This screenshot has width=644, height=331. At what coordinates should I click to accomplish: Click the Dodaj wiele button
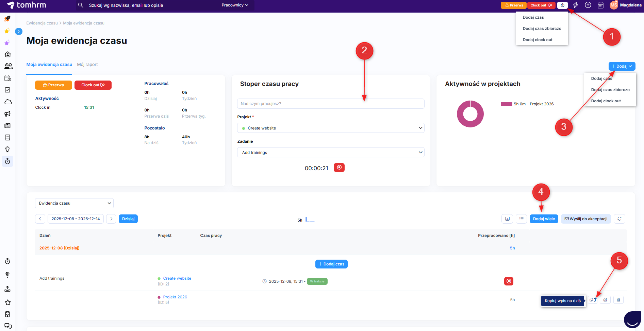544,219
